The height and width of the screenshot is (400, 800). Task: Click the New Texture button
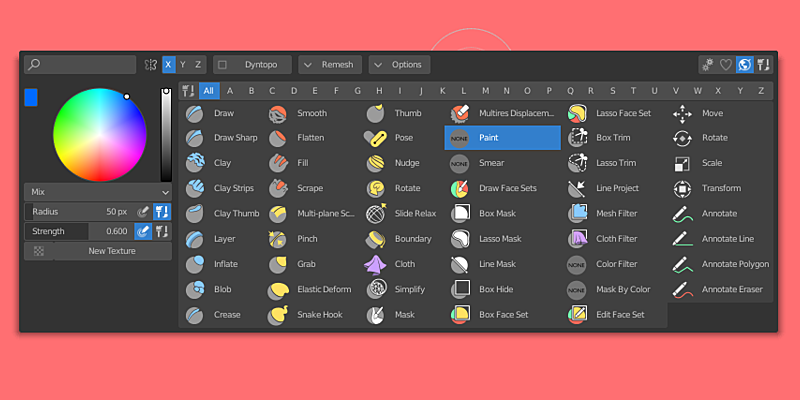pyautogui.click(x=98, y=251)
